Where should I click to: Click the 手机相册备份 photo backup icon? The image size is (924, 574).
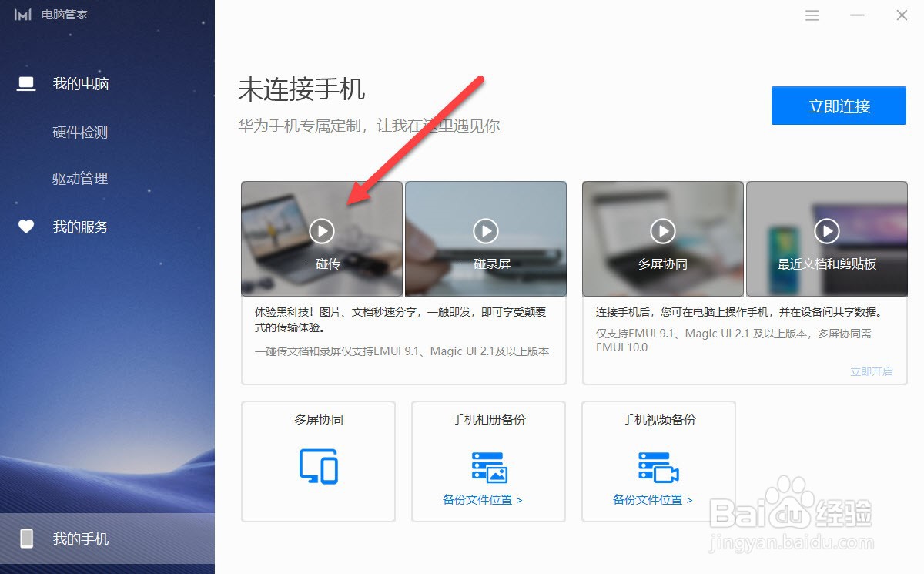(489, 468)
